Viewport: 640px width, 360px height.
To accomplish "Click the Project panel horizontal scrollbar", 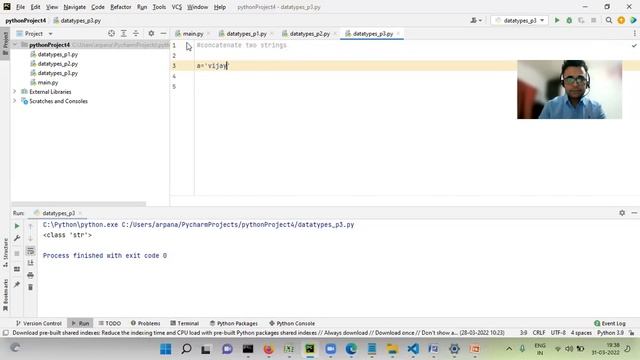I will pos(78,203).
